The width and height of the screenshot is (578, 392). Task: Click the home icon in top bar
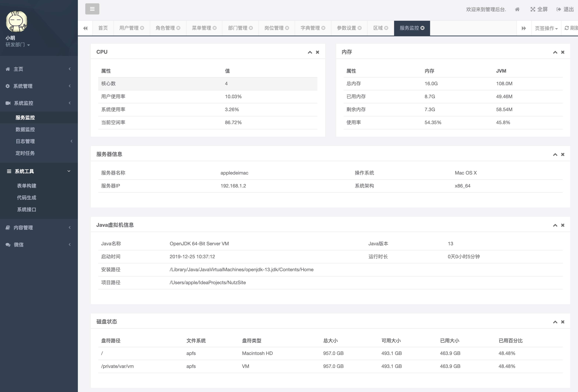pyautogui.click(x=517, y=9)
